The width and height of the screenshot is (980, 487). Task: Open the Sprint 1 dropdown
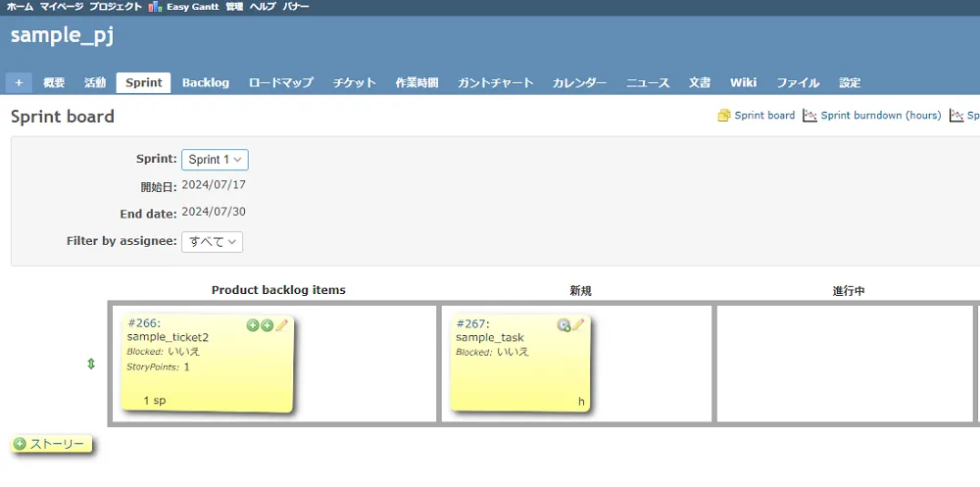pyautogui.click(x=215, y=160)
